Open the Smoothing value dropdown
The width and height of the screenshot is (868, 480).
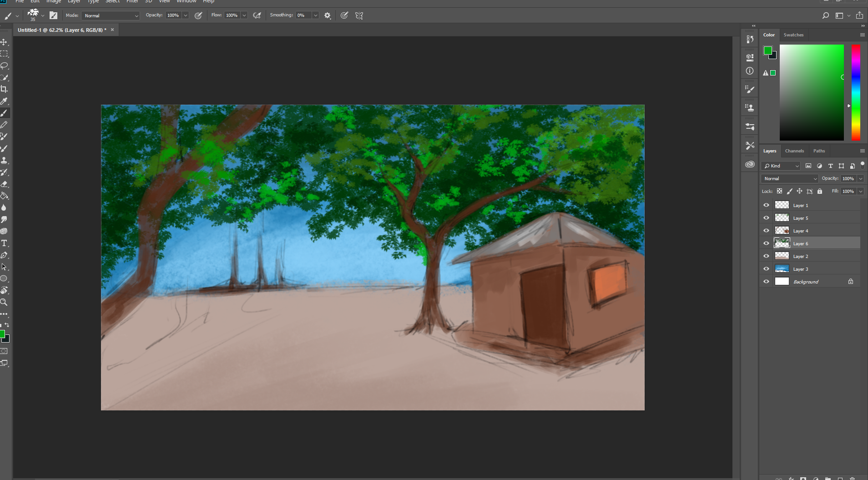315,15
